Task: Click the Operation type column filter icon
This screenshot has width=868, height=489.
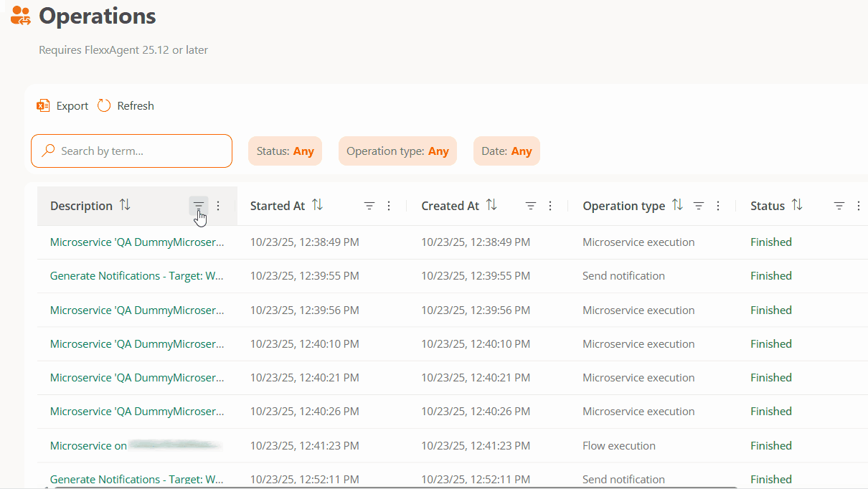Action: pyautogui.click(x=699, y=206)
